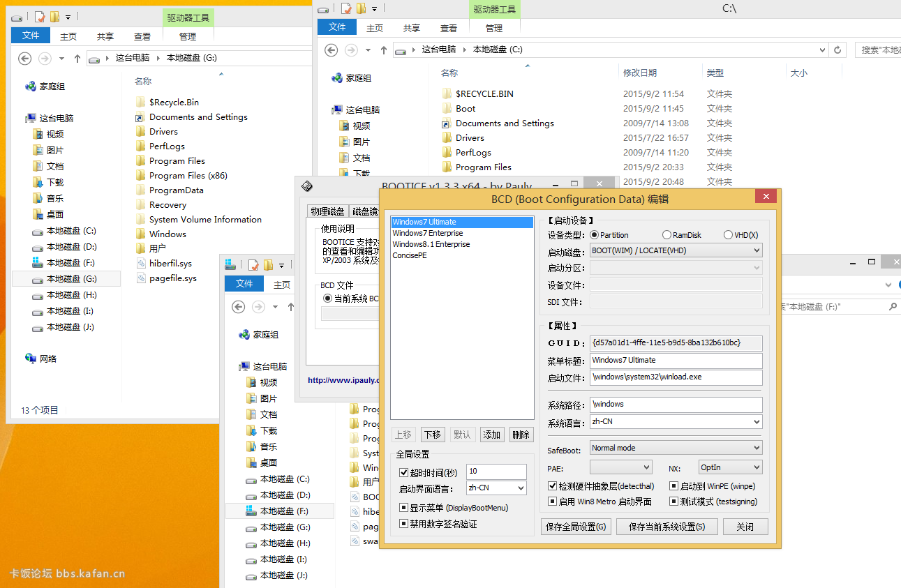Edit the 菜单标题 text field

coord(676,361)
